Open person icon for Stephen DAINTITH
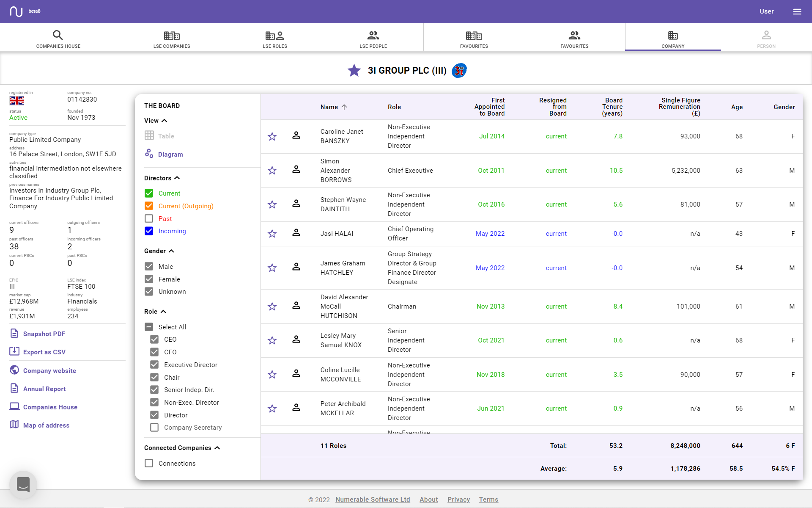812x508 pixels. 296,204
